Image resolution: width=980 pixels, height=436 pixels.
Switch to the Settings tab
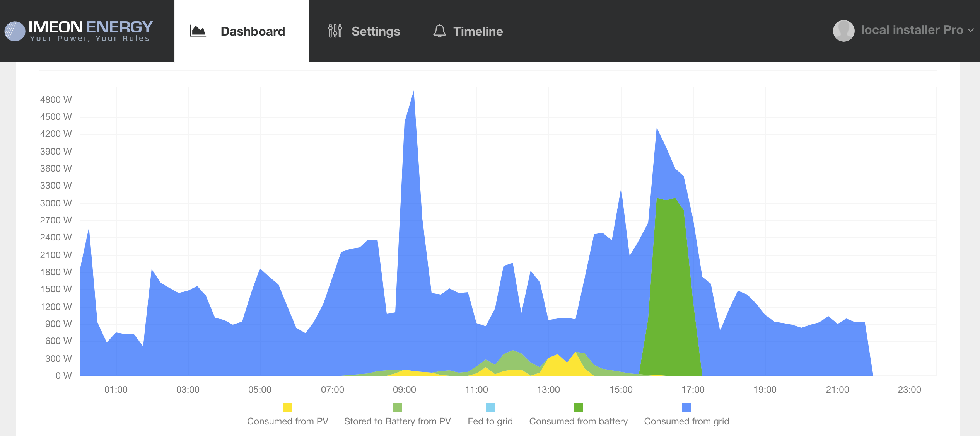tap(375, 31)
